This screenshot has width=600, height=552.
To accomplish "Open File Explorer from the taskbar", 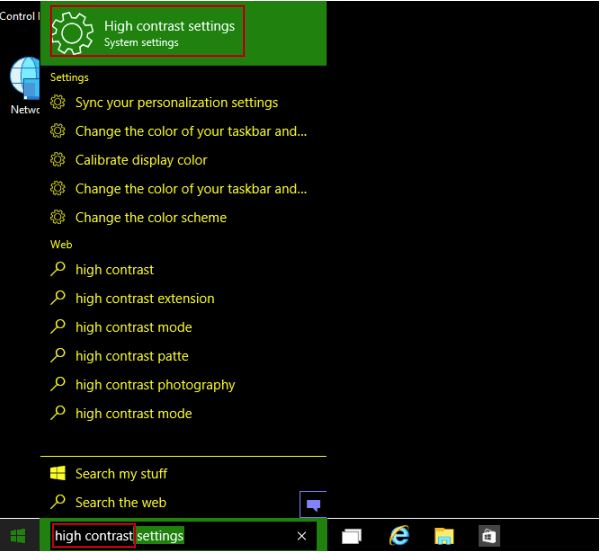I will [444, 537].
